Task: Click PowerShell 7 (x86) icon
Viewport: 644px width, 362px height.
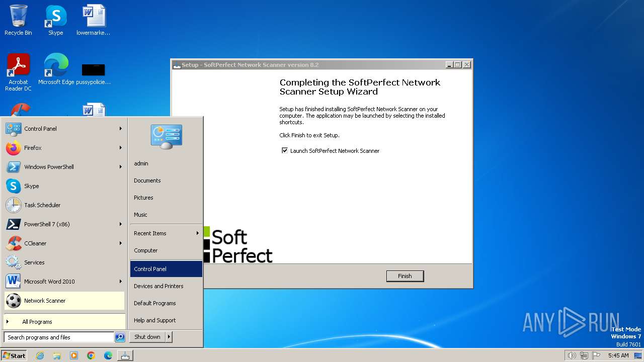Action: (x=13, y=224)
